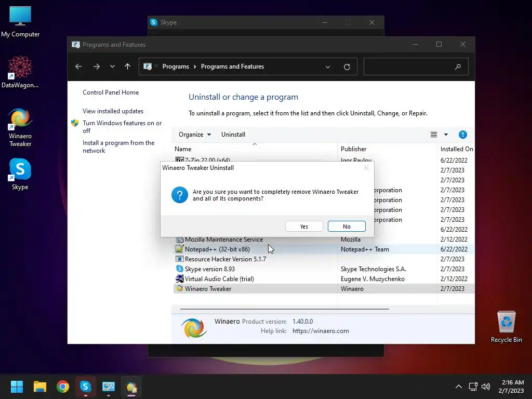Click the blue question mark dialog icon
This screenshot has width=532, height=399.
(x=179, y=195)
